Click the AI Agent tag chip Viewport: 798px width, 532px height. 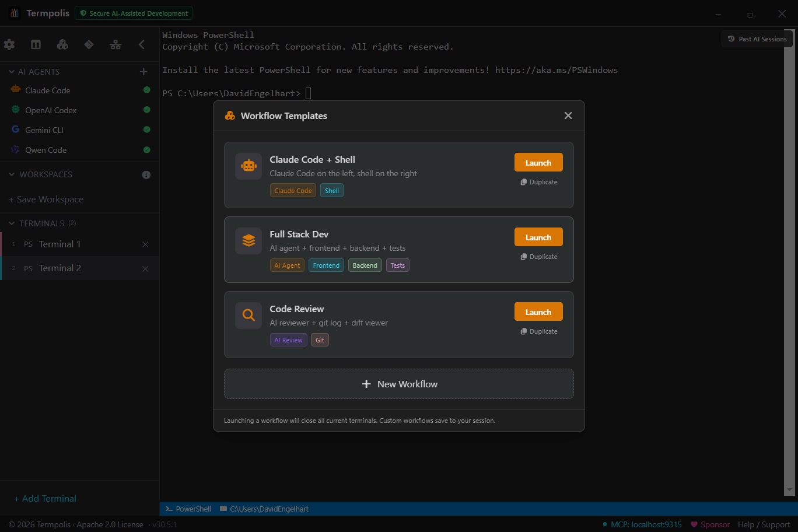click(x=287, y=265)
